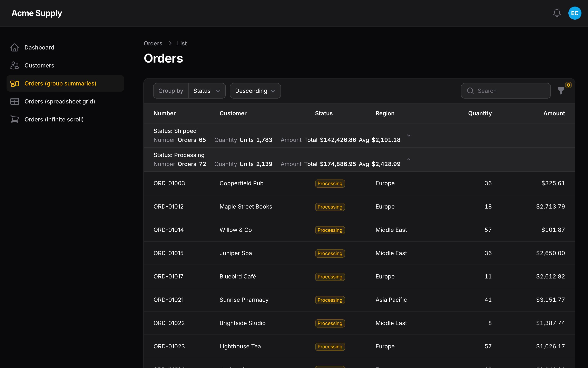Click the Customer column header
Screen dimensions: 588x368
click(x=233, y=113)
